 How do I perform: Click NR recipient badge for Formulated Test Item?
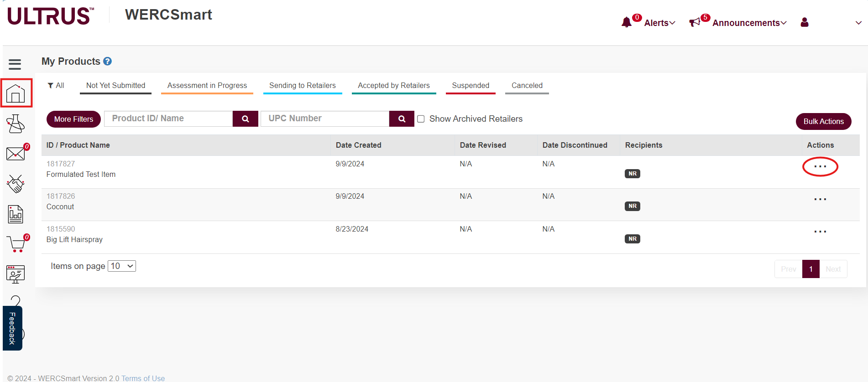point(633,174)
